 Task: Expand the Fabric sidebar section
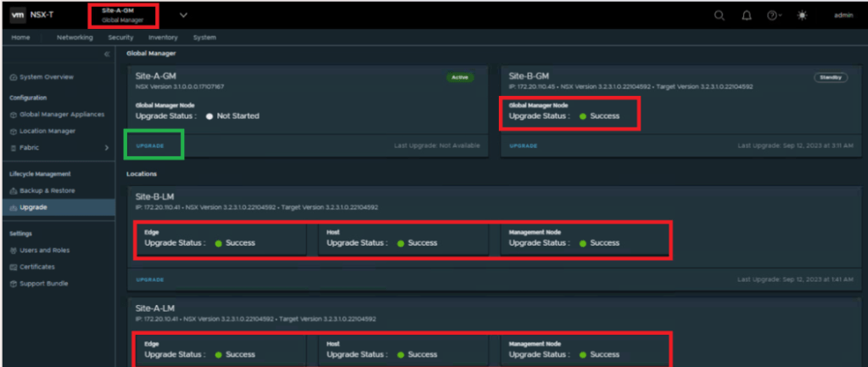(107, 148)
